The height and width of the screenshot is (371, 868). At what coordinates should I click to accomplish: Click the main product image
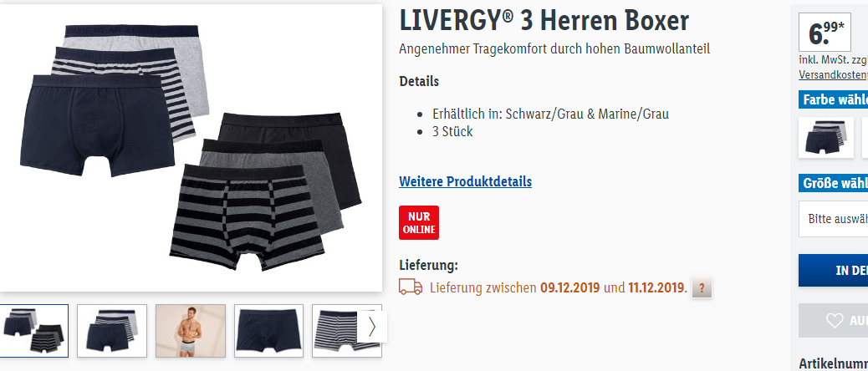pos(191,148)
